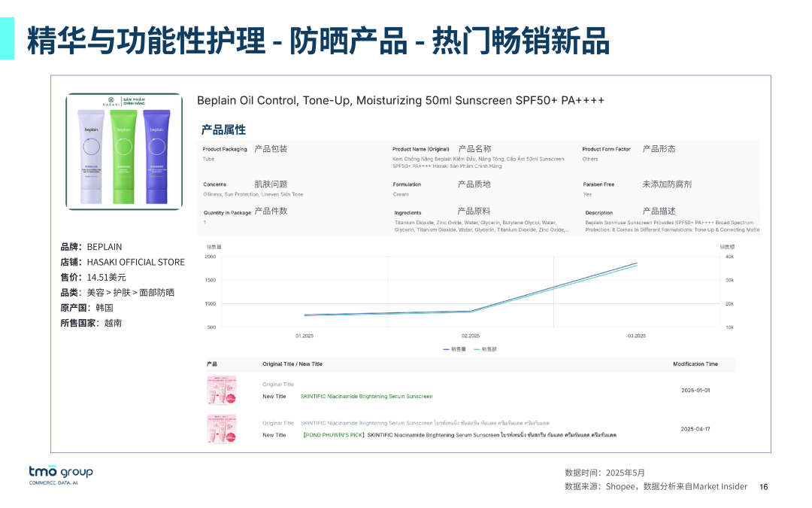
Task: Click the Product Name (Original) label
Action: pos(420,149)
